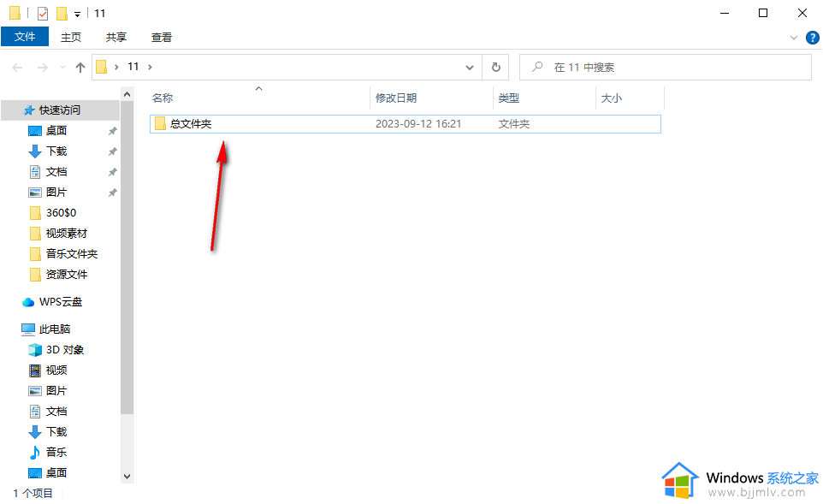
Task: Click into the 在 11 中搜索 search box
Action: point(665,68)
